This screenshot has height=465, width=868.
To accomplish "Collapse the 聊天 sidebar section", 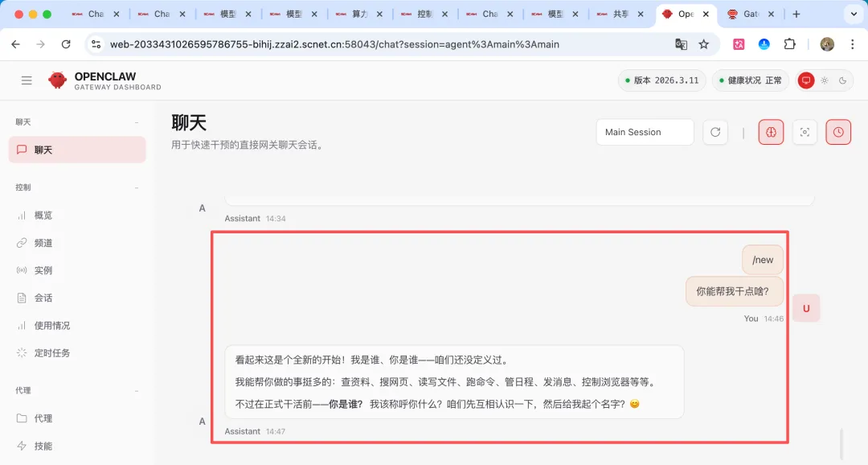I will pyautogui.click(x=136, y=122).
